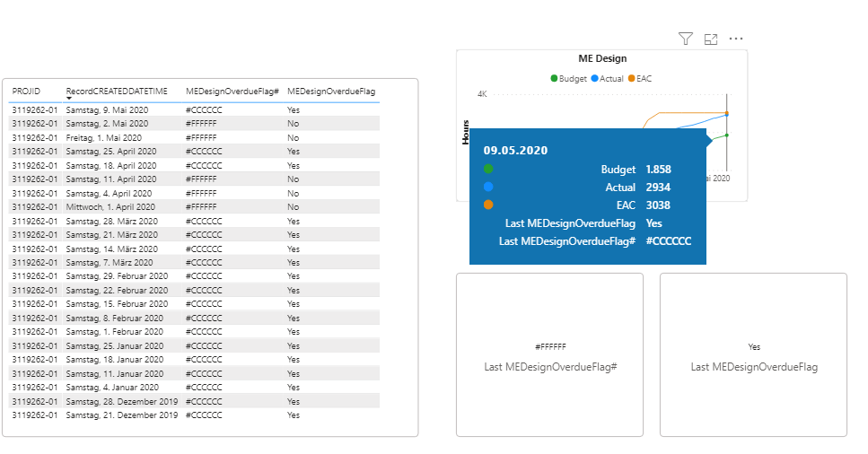
Task: Click blue Actual legend marker
Action: [594, 79]
